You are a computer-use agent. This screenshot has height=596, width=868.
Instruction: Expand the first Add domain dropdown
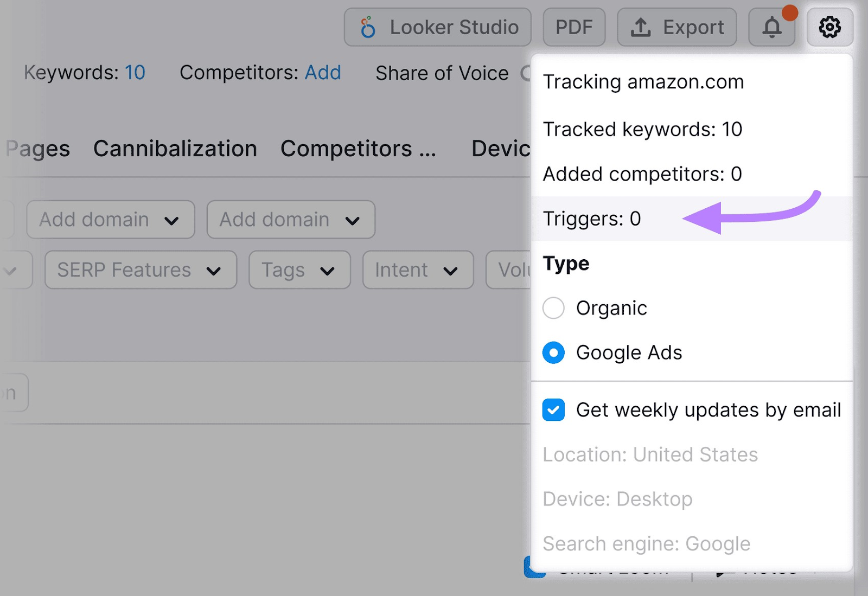[x=110, y=220]
